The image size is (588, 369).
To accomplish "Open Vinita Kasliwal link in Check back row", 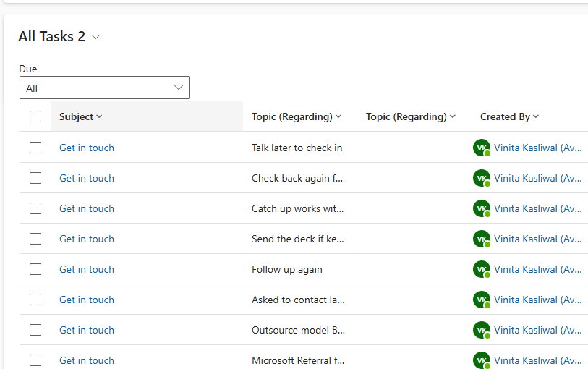I will (537, 178).
